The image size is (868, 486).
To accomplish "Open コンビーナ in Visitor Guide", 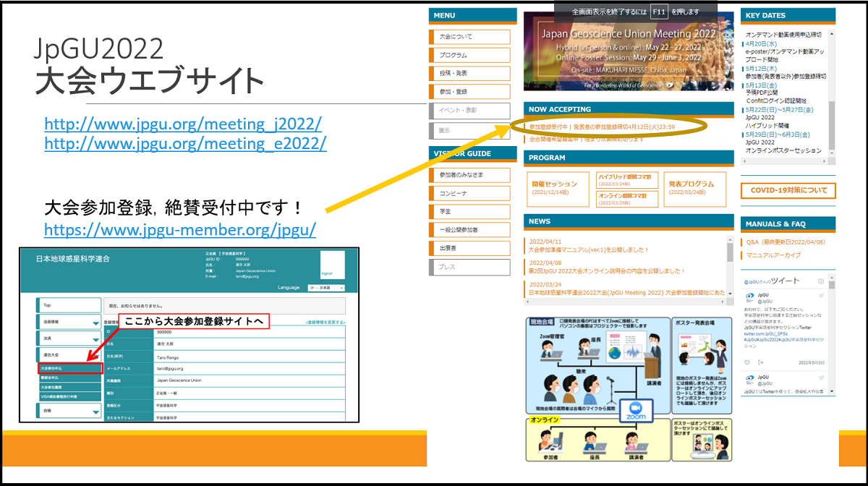I will [469, 193].
